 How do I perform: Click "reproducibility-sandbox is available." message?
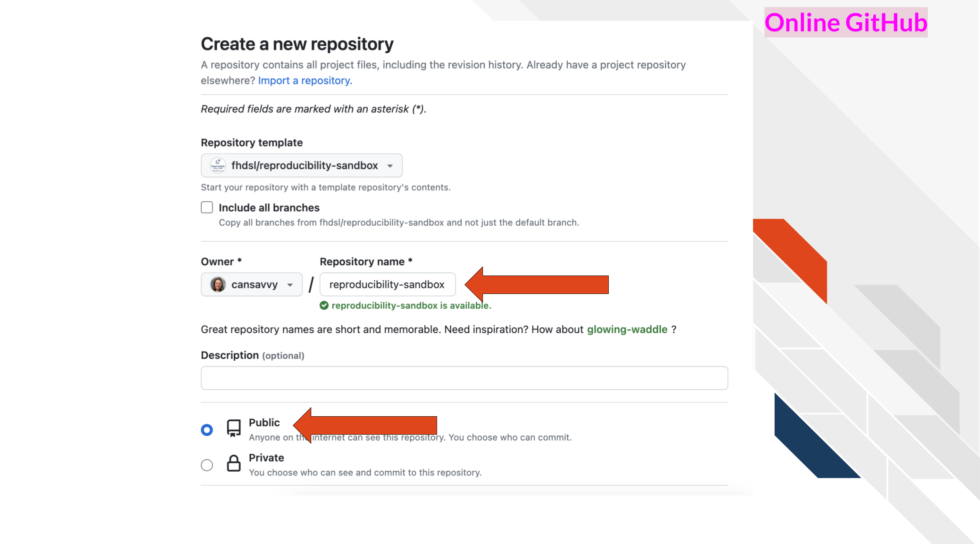(x=411, y=306)
